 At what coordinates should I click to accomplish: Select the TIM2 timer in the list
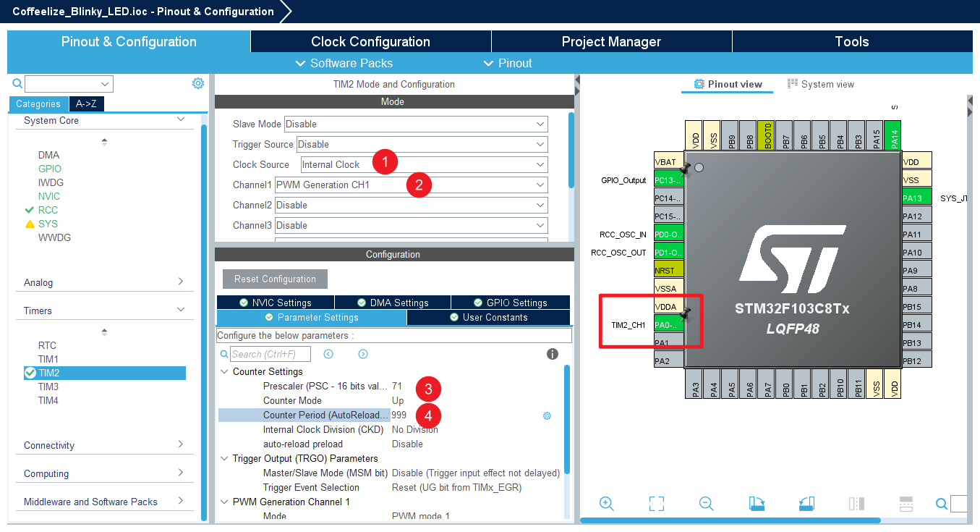pos(48,373)
